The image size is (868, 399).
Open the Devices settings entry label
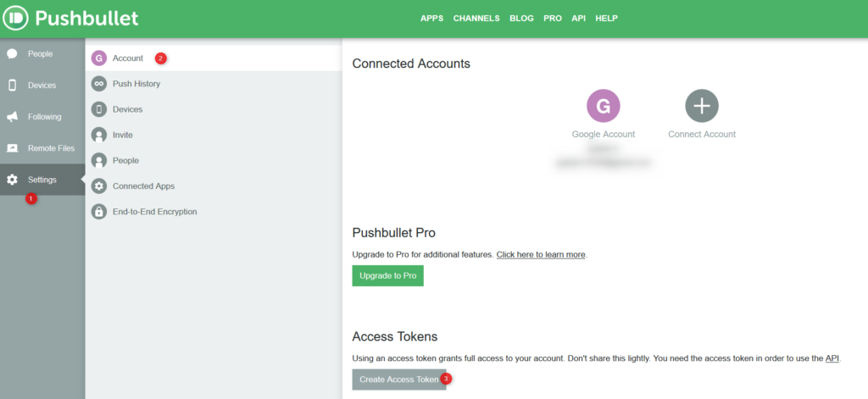[x=128, y=109]
